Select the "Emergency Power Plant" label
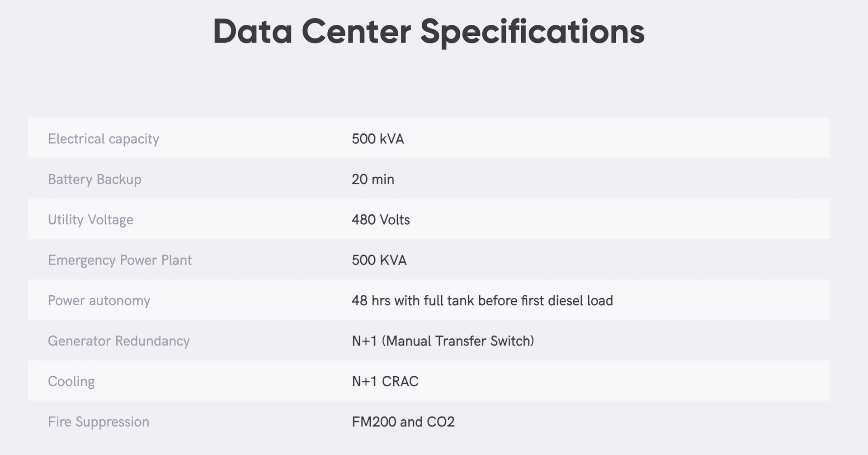 tap(120, 260)
